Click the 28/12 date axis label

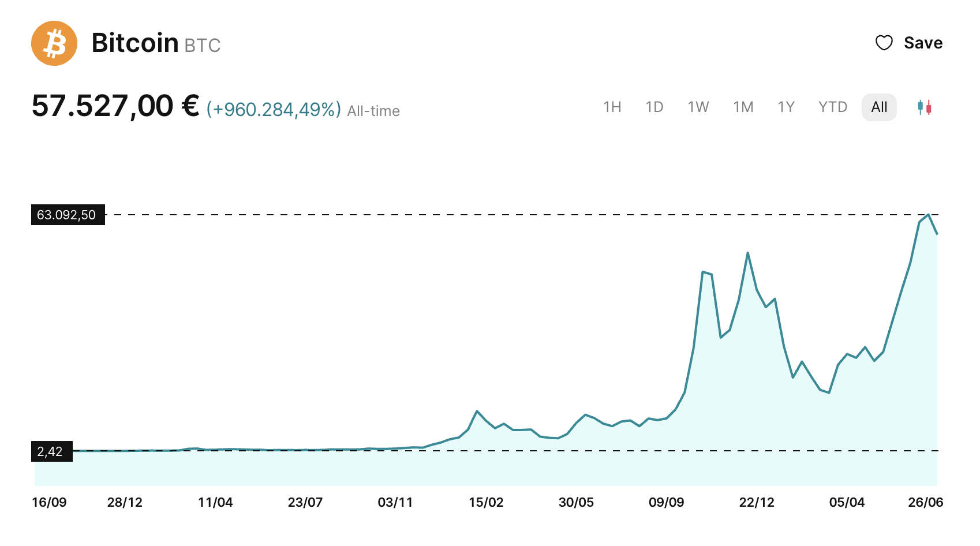click(125, 502)
